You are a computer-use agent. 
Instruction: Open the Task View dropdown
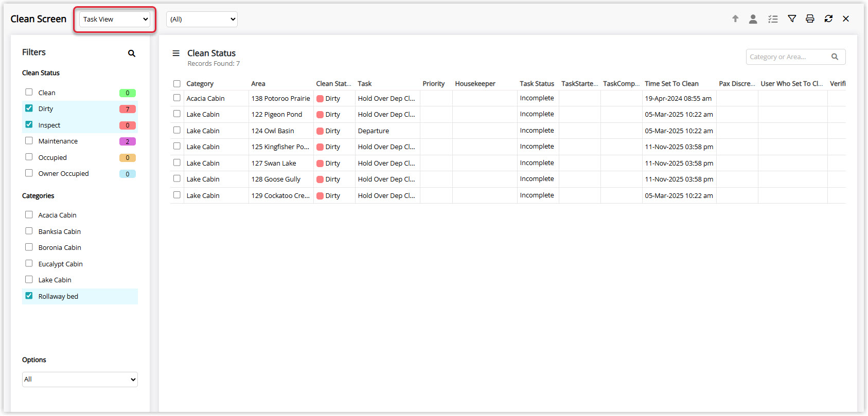coord(114,20)
